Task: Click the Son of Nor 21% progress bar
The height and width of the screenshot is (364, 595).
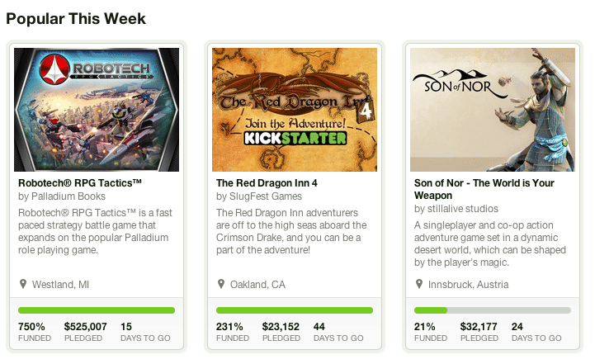Action: pos(493,310)
